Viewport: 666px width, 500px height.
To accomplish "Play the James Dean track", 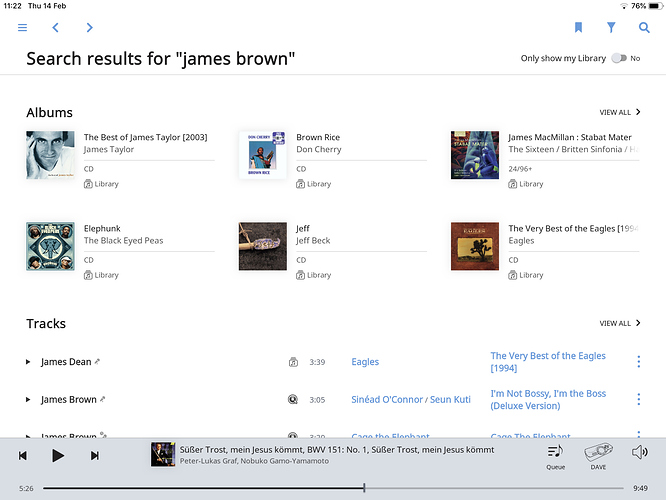I will click(28, 362).
